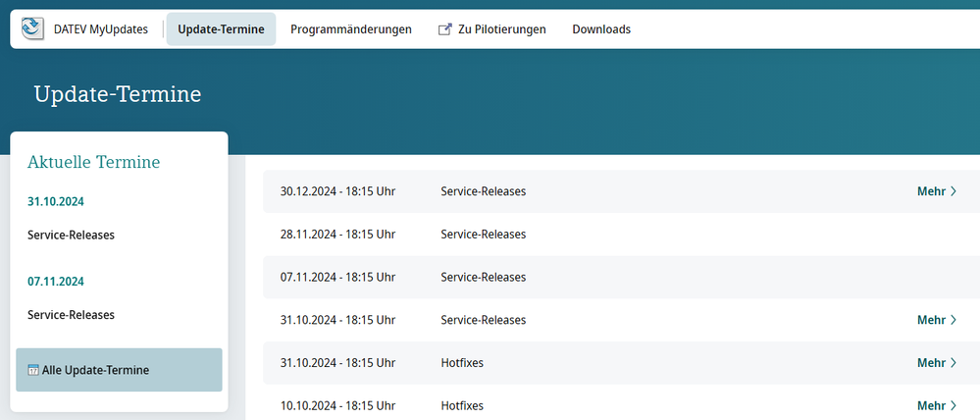Screen dimensions: 980x420
Task: Click calendar icon in Alle Update-Termine
Action: click(33, 370)
